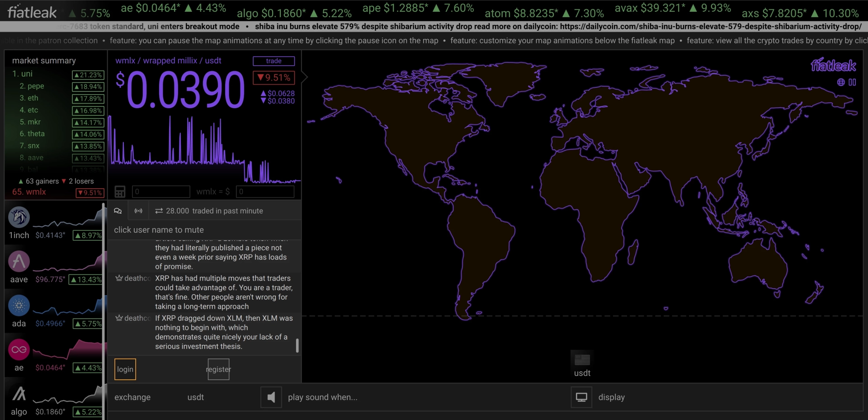
Task: Click the ada coin icon
Action: [19, 305]
